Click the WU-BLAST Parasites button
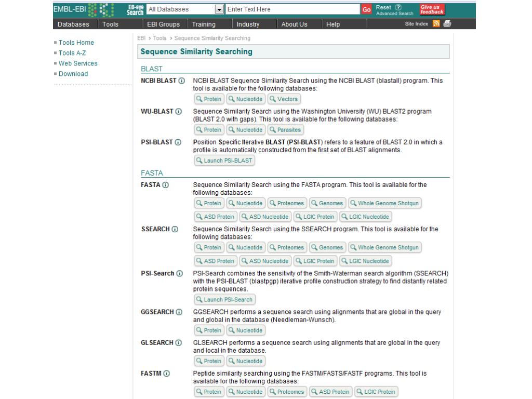This screenshot has height=399, width=532. click(x=285, y=130)
